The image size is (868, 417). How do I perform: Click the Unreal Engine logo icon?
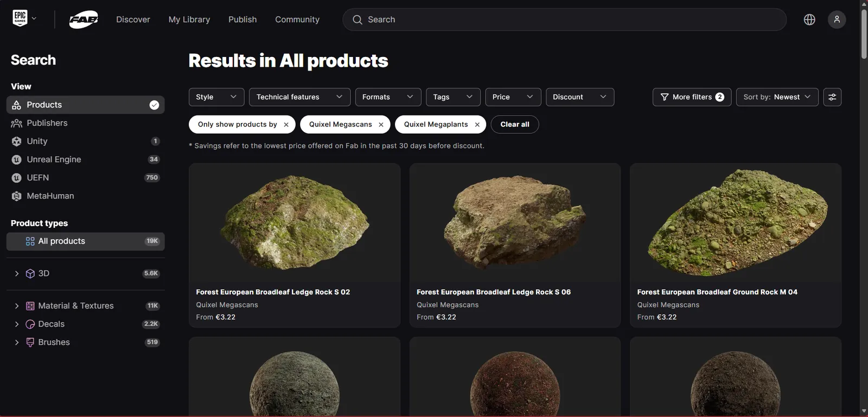[17, 160]
